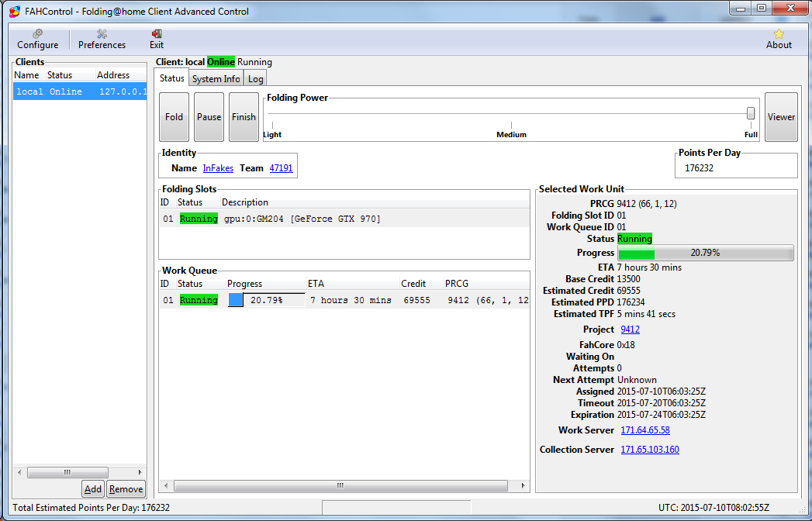This screenshot has width=812, height=521.
Task: Open the Log tab
Action: pyautogui.click(x=255, y=79)
